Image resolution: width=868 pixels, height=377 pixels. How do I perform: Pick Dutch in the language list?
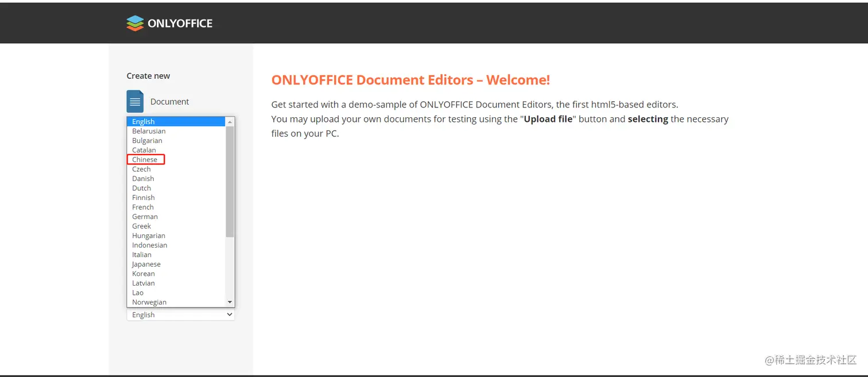click(x=176, y=188)
